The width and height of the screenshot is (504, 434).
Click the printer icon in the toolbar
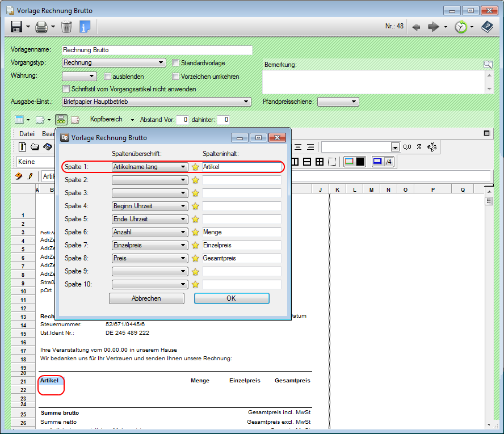tap(41, 27)
